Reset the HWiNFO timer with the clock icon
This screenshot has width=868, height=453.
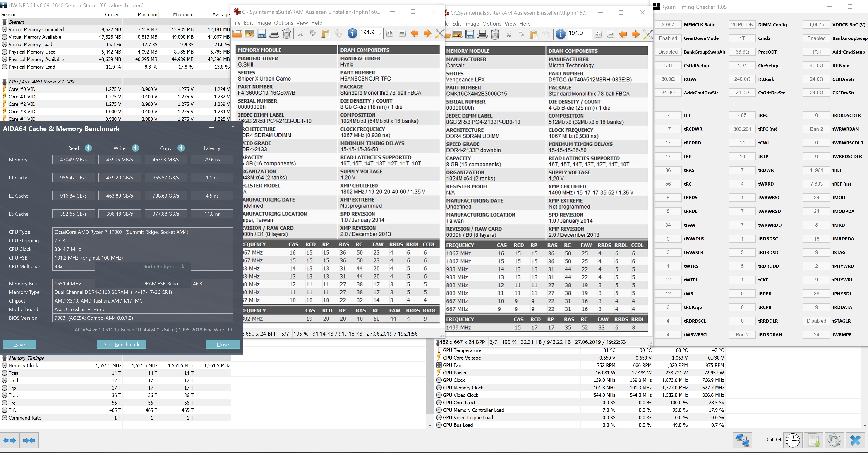(x=793, y=440)
